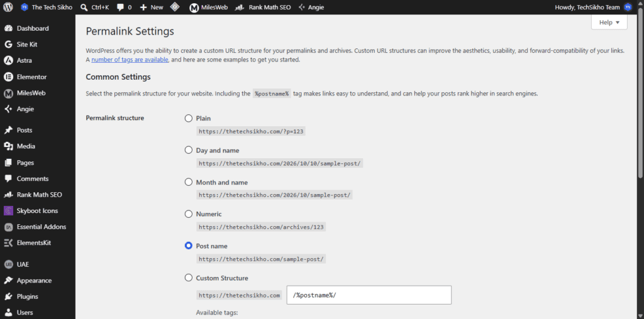
Task: Select the Numeric permalink radio button
Action: 189,214
